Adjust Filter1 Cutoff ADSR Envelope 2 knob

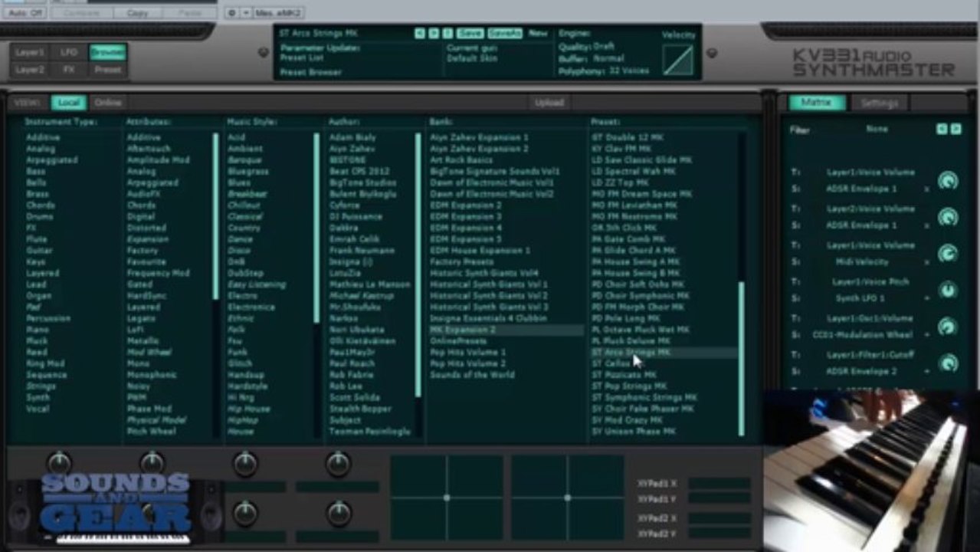tap(948, 363)
